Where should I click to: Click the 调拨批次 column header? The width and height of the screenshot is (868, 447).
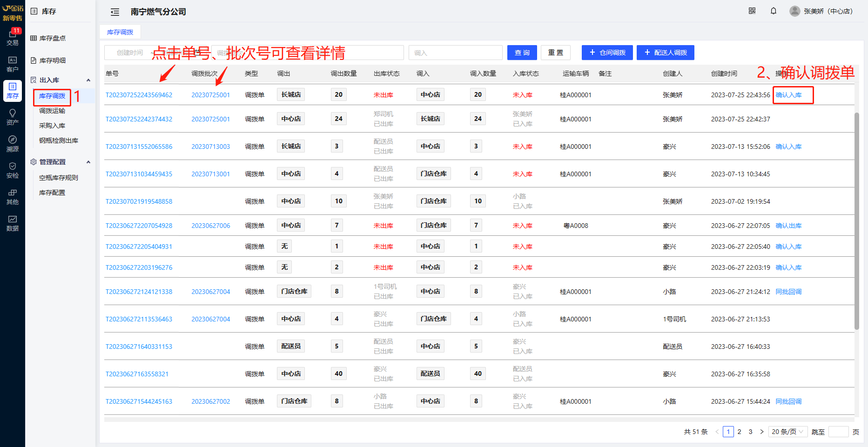(204, 73)
